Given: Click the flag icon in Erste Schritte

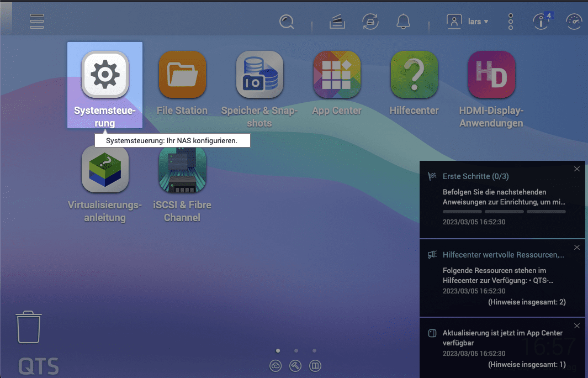Looking at the screenshot, I should point(432,176).
